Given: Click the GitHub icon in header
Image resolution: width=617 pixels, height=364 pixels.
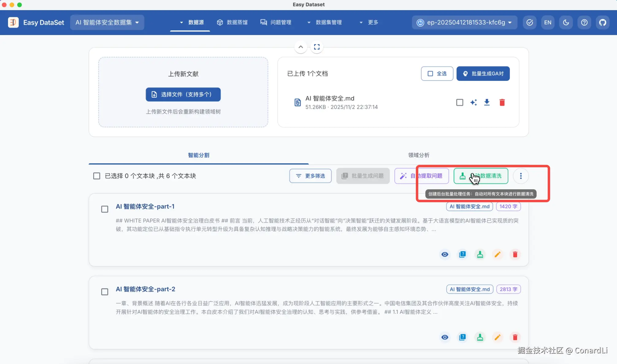Looking at the screenshot, I should coord(603,22).
